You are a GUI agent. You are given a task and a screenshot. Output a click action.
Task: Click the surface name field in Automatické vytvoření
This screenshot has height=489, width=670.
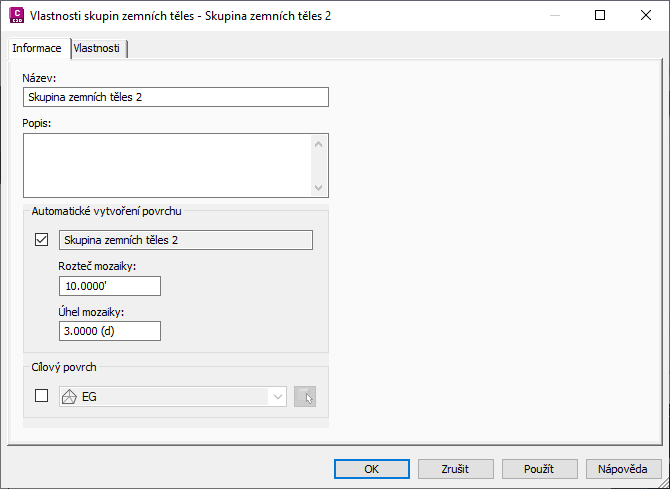(186, 240)
